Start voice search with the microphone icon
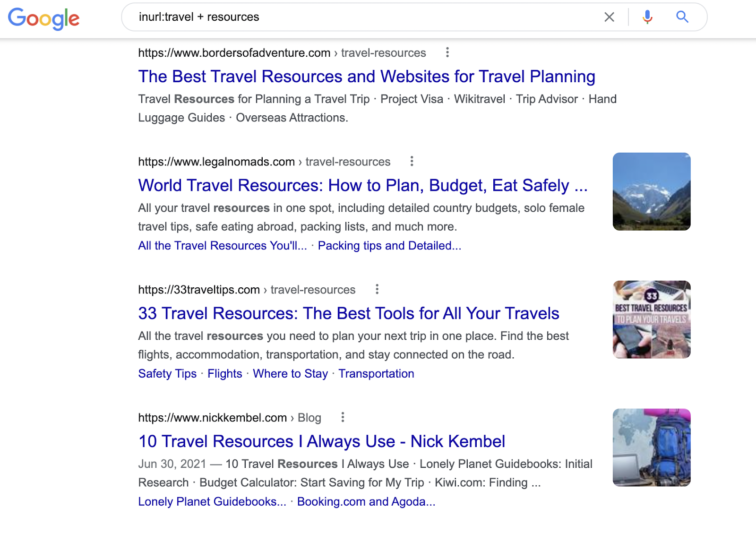756x534 pixels. click(647, 17)
